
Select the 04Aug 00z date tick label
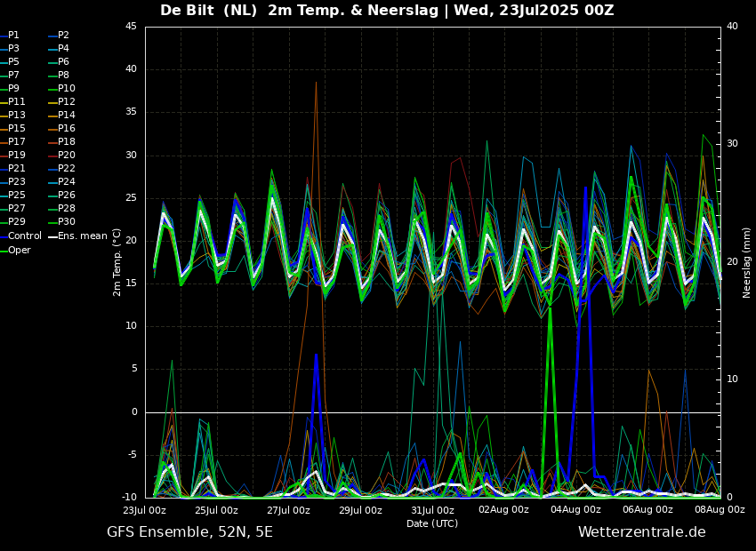575,510
